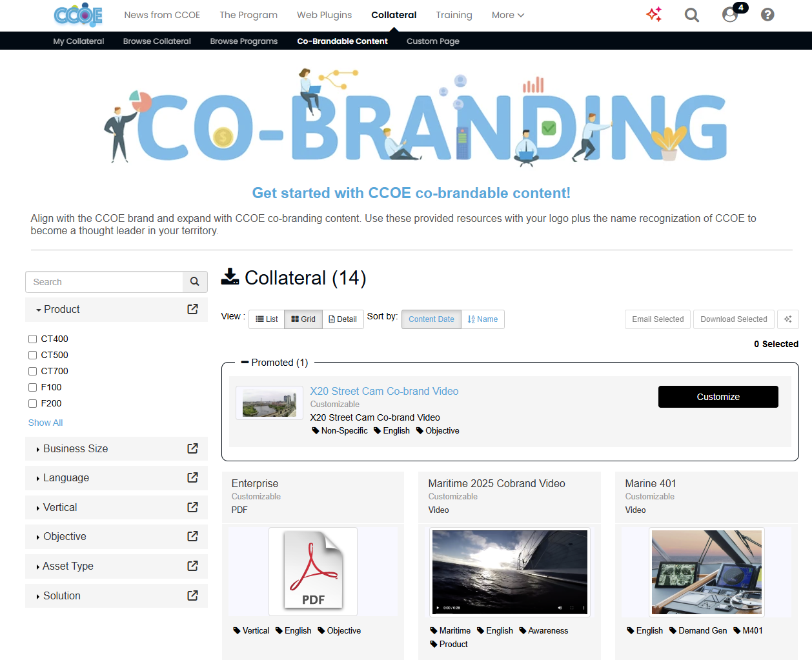This screenshot has height=660, width=812.
Task: Check the CT700 product checkbox
Action: click(32, 371)
